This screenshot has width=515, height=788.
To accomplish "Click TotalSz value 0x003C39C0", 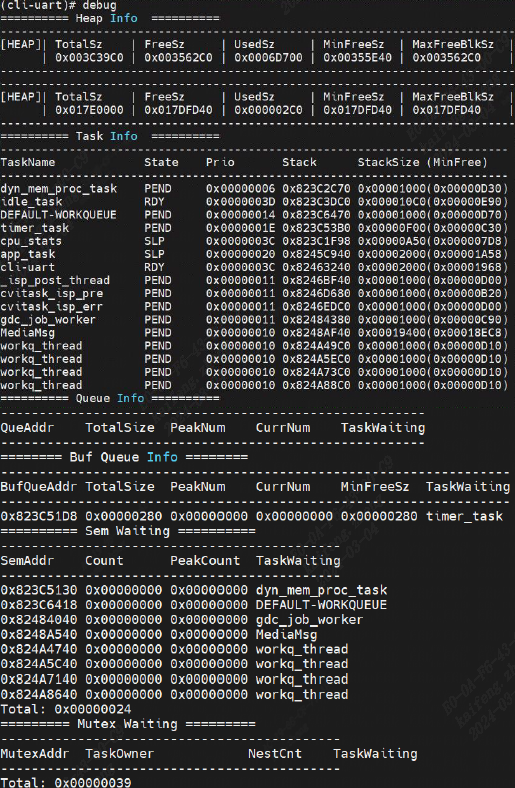I will pos(89,57).
